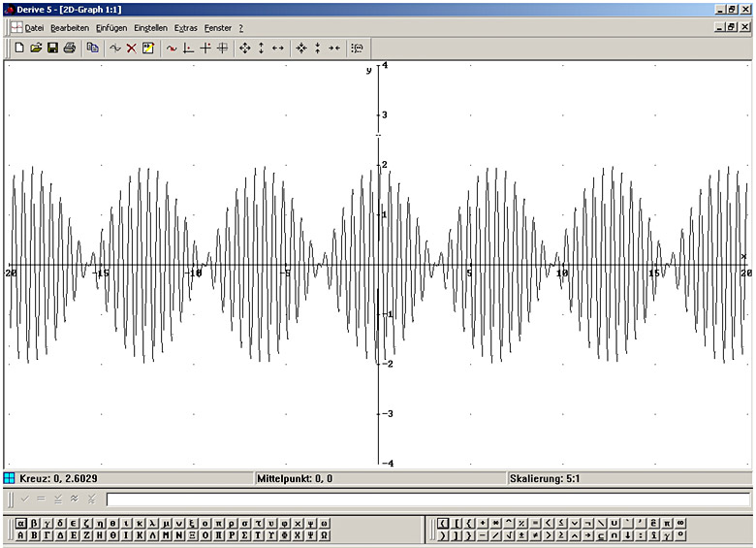The width and height of the screenshot is (756, 548).
Task: Save using the floppy disk icon
Action: pyautogui.click(x=52, y=48)
